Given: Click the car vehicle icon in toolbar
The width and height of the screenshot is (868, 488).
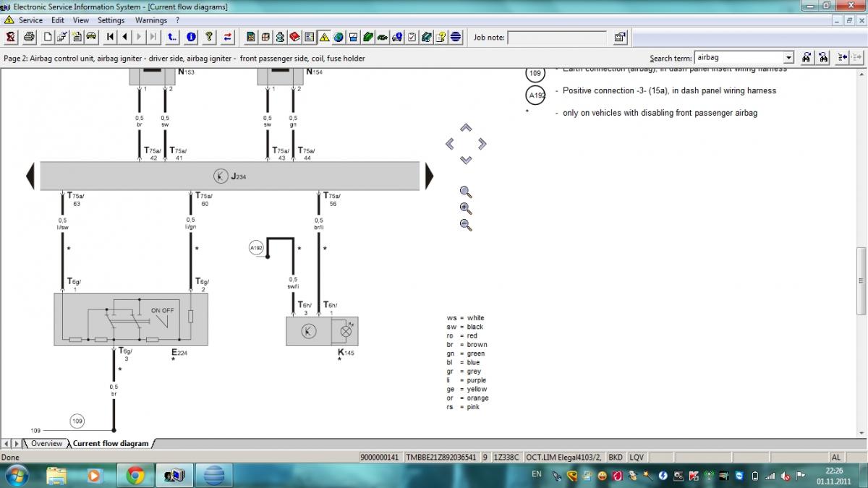Looking at the screenshot, I should (91, 37).
